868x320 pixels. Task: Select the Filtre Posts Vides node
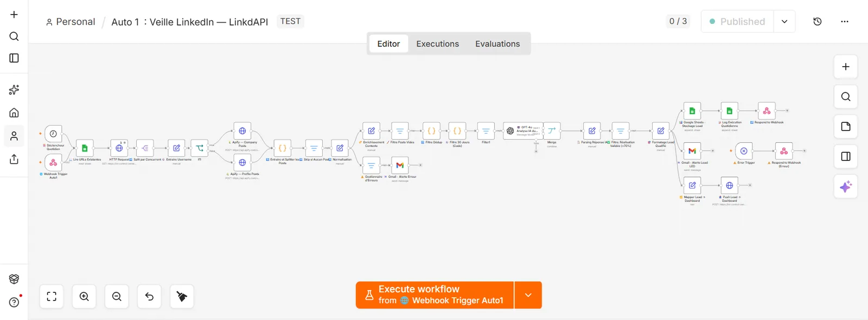[x=400, y=131]
